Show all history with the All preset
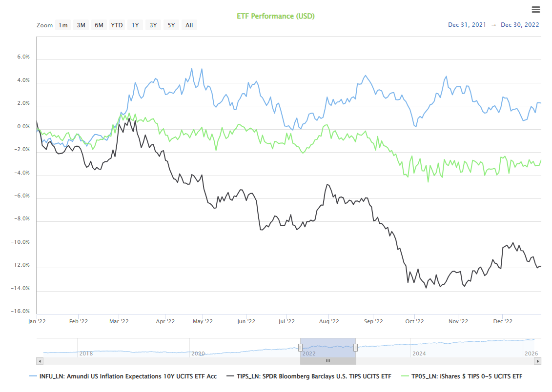 189,25
